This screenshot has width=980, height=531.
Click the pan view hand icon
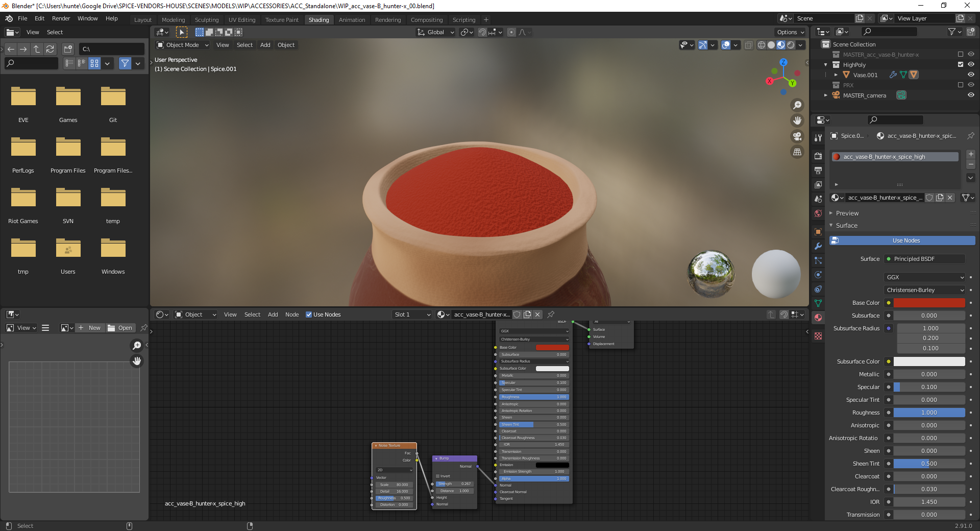coord(797,121)
